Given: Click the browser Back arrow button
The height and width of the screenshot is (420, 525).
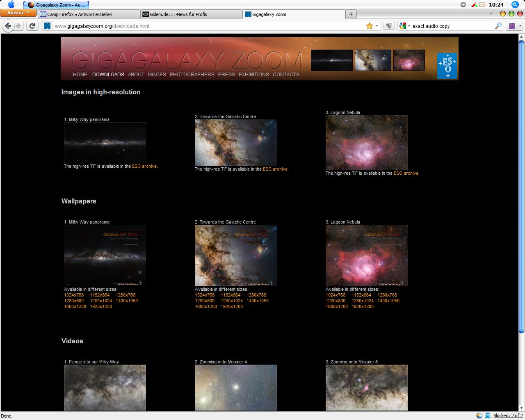Looking at the screenshot, I should pos(8,26).
